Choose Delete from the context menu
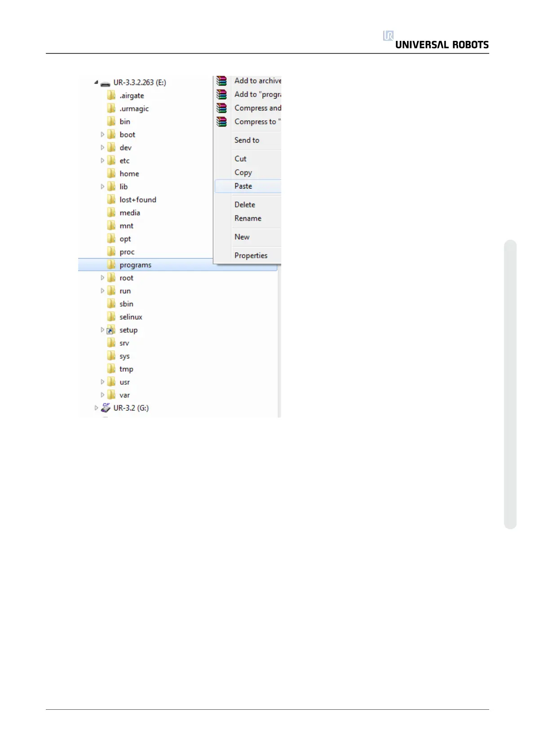This screenshot has width=535, height=756. click(248, 205)
